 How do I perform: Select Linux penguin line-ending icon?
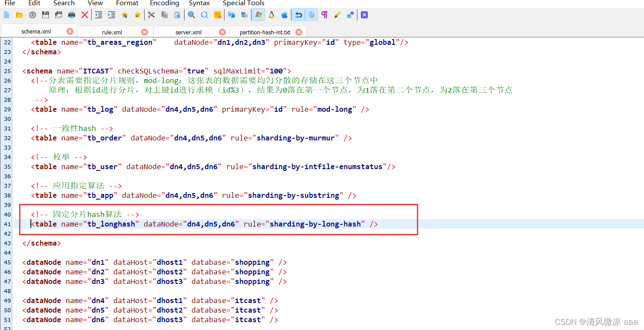[271, 15]
